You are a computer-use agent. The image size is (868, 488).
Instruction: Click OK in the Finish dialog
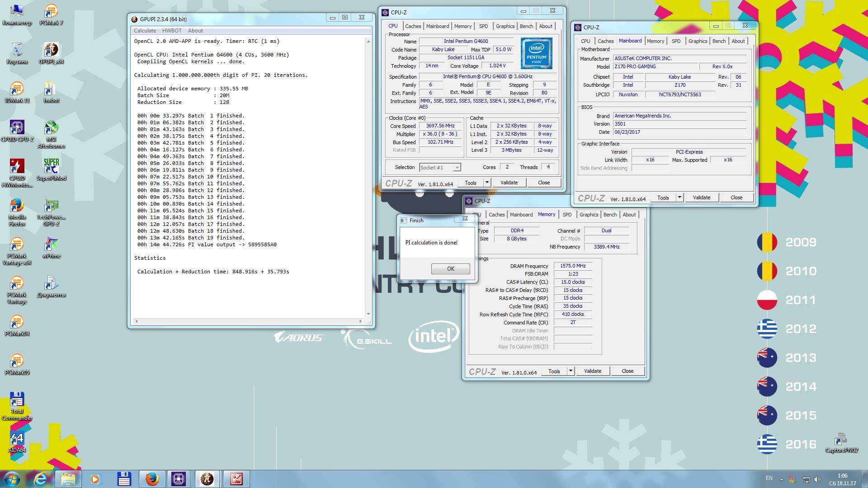tap(451, 269)
